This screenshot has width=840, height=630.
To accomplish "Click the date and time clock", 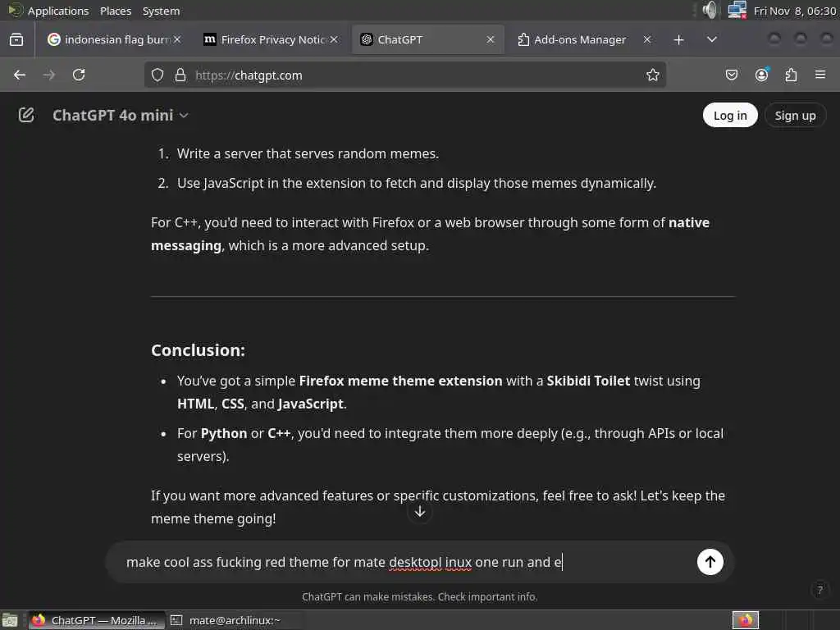I will click(795, 11).
